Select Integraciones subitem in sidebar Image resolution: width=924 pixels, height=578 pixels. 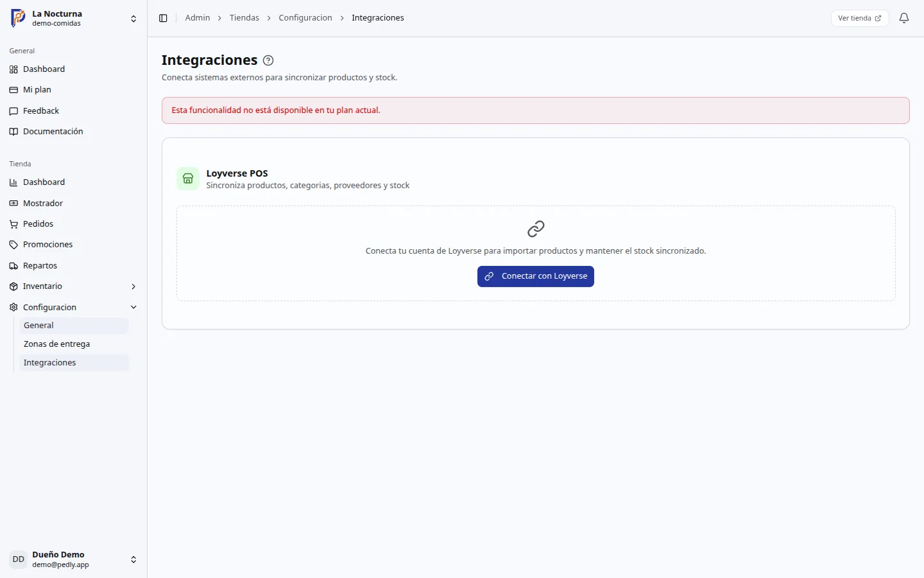point(74,363)
